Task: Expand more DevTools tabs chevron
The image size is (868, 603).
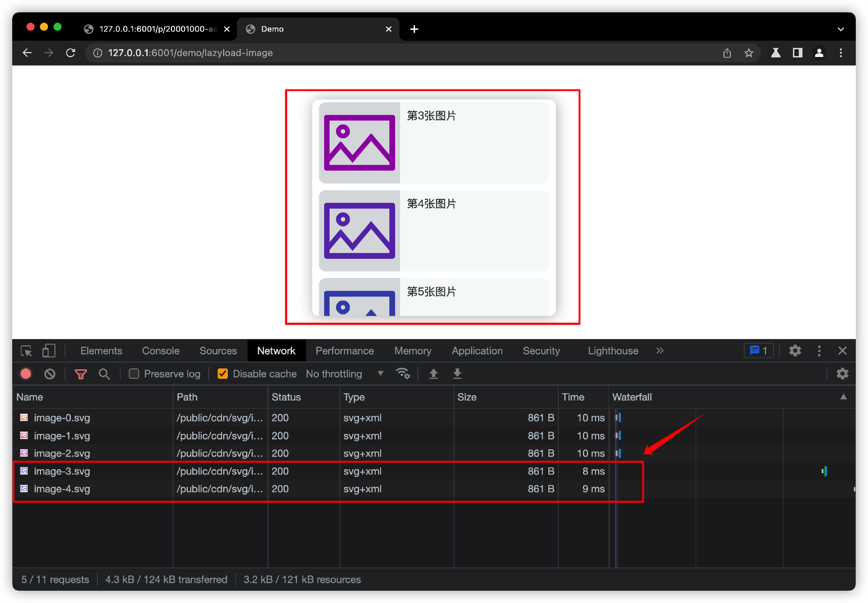Action: coord(660,351)
